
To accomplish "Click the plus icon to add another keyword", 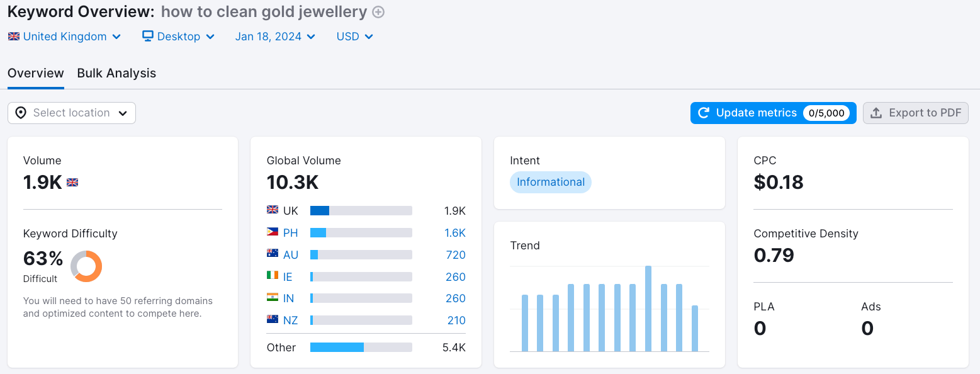I will click(377, 11).
